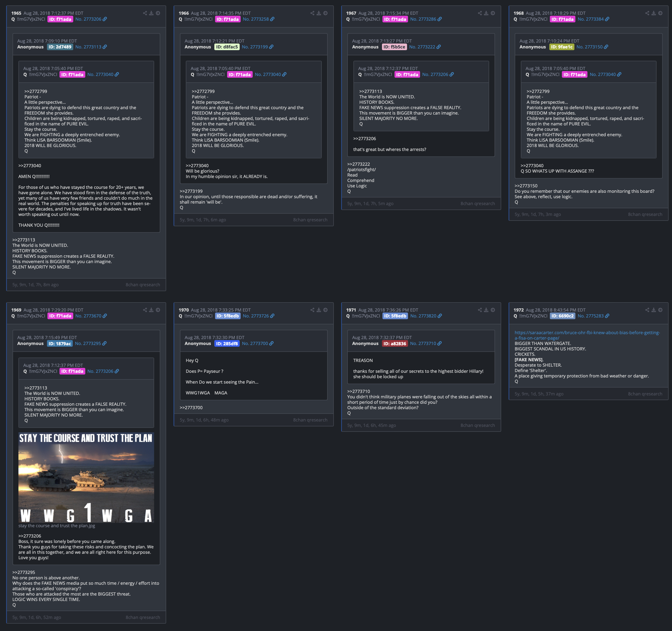Open the No. 2773286 link in post 1967
This screenshot has height=631, width=672.
[x=426, y=19]
